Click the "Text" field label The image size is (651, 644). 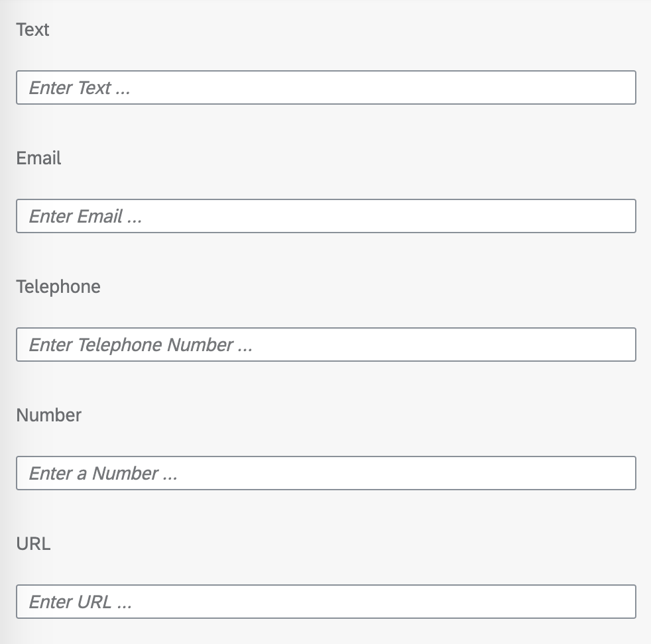pos(32,30)
